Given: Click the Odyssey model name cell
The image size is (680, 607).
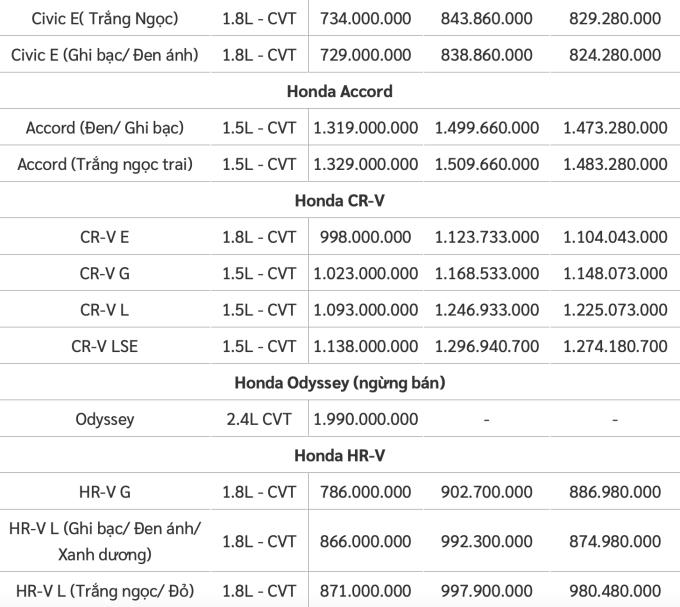Looking at the screenshot, I should [105, 420].
